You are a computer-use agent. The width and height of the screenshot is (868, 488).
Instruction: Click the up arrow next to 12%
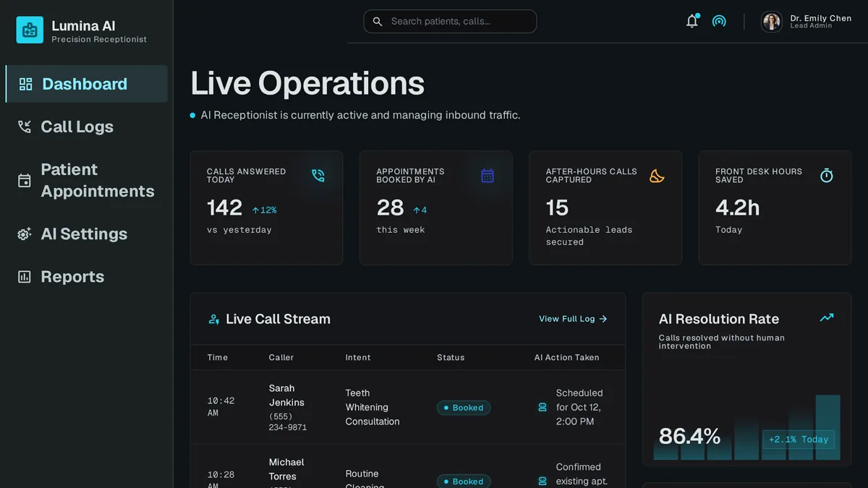[x=255, y=210]
